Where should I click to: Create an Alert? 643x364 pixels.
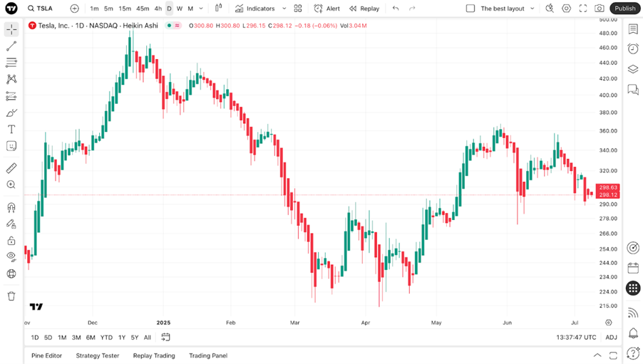point(326,9)
